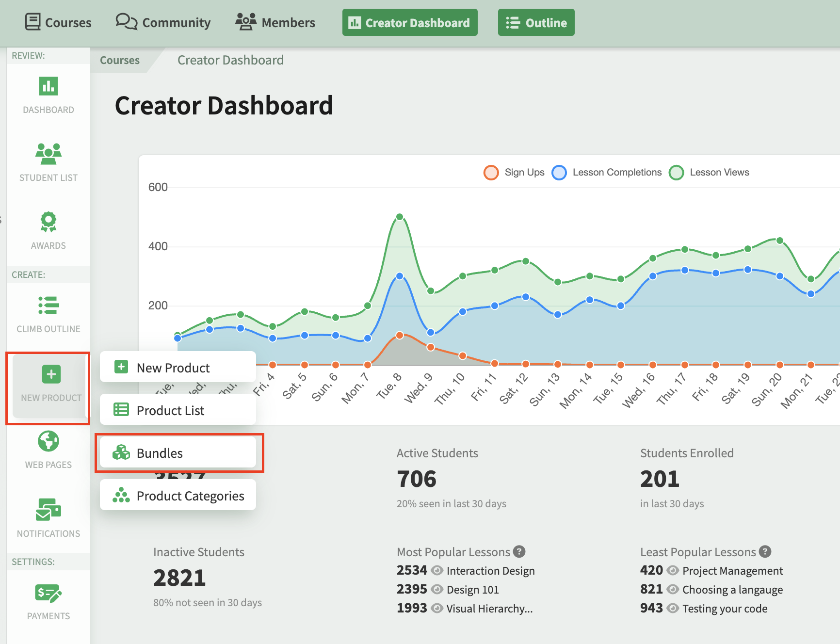Show help for Most Popular Lessons
Image resolution: width=840 pixels, height=644 pixels.
pos(519,551)
